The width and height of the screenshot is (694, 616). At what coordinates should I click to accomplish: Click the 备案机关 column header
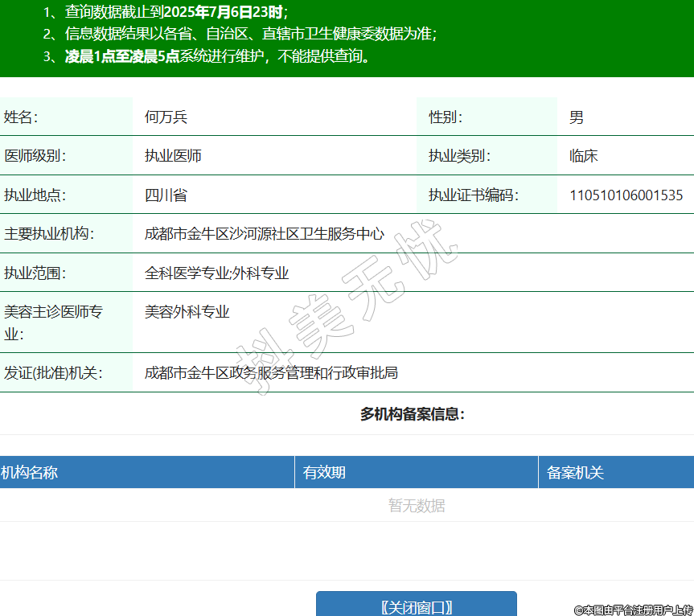pos(575,473)
